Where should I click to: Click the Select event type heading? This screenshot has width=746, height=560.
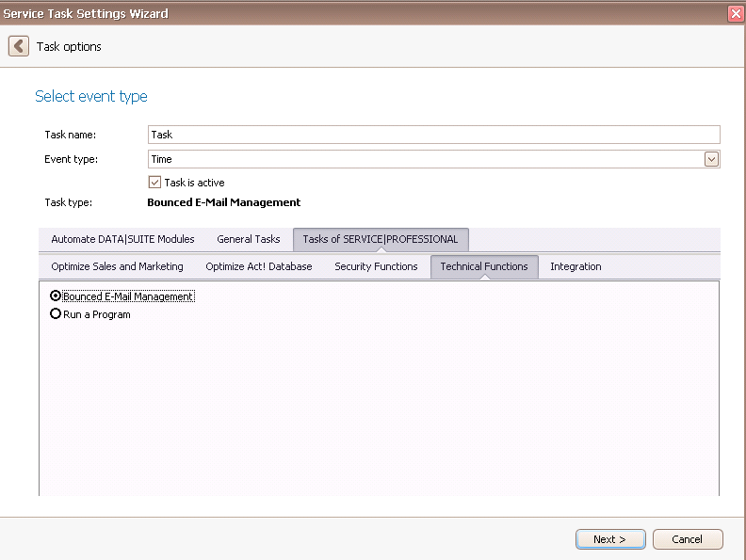point(91,97)
